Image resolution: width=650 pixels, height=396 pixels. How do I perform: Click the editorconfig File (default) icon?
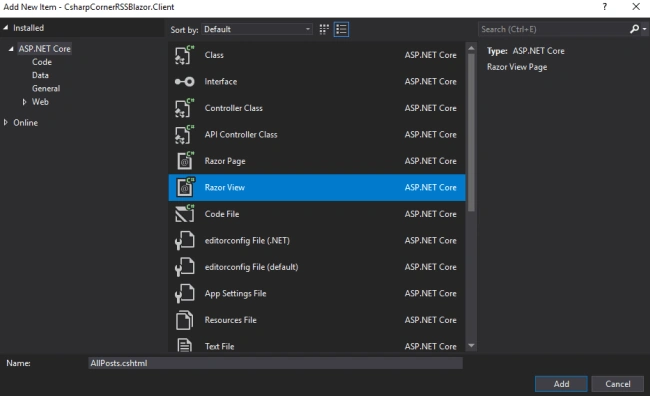click(184, 267)
